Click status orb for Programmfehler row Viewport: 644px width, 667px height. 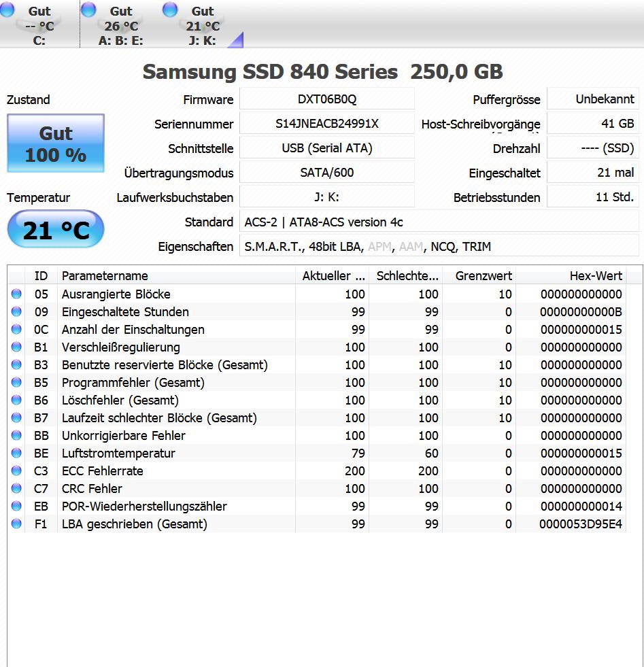pyautogui.click(x=16, y=382)
